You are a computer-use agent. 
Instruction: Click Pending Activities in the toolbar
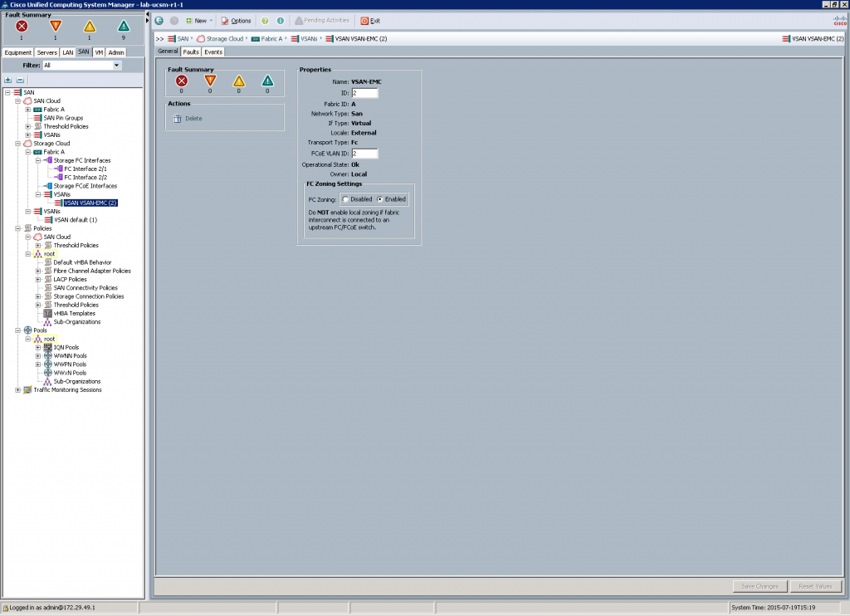(x=322, y=21)
